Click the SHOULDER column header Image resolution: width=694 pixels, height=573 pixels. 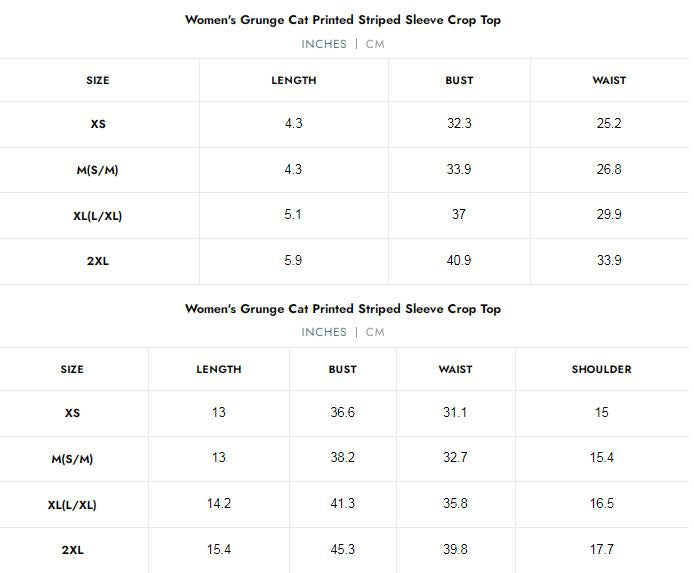point(601,369)
